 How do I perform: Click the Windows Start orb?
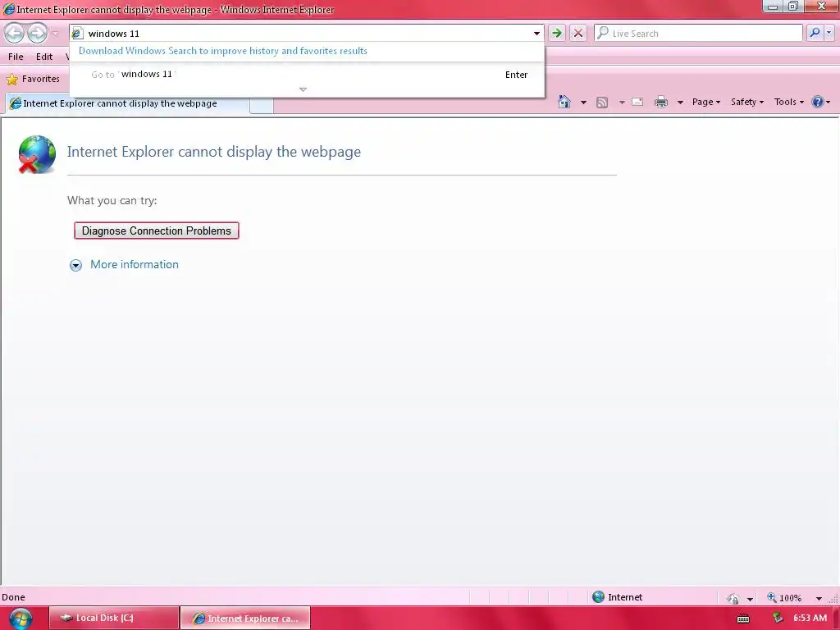pyautogui.click(x=21, y=619)
